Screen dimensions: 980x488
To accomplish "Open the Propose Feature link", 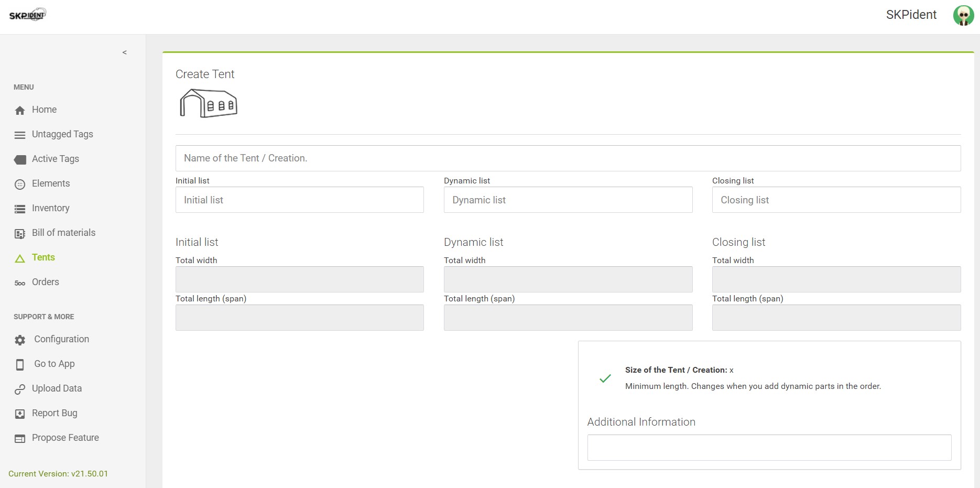I will [65, 438].
